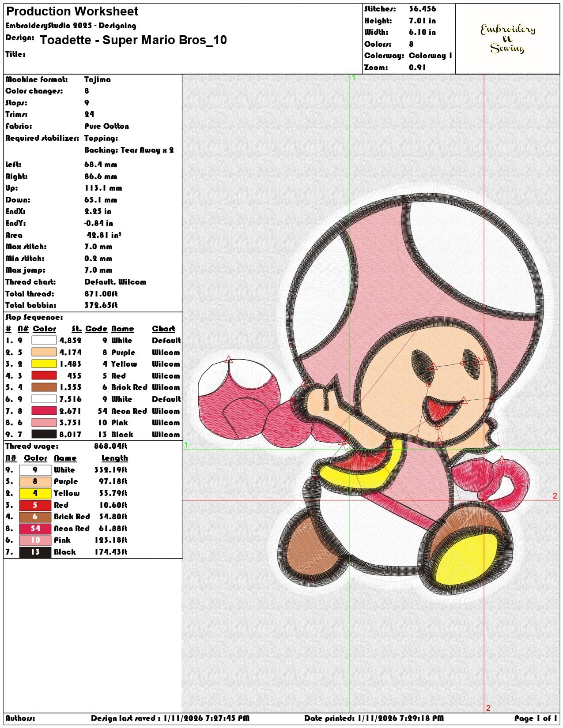Click the Embroidery & Sewing logo
The width and height of the screenshot is (563, 728).
pos(508,39)
